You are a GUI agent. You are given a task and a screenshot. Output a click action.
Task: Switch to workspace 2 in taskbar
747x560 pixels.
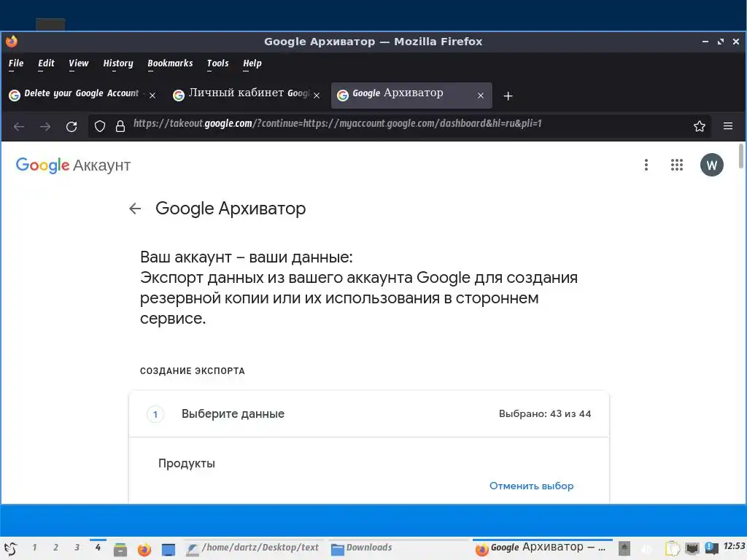[55, 548]
